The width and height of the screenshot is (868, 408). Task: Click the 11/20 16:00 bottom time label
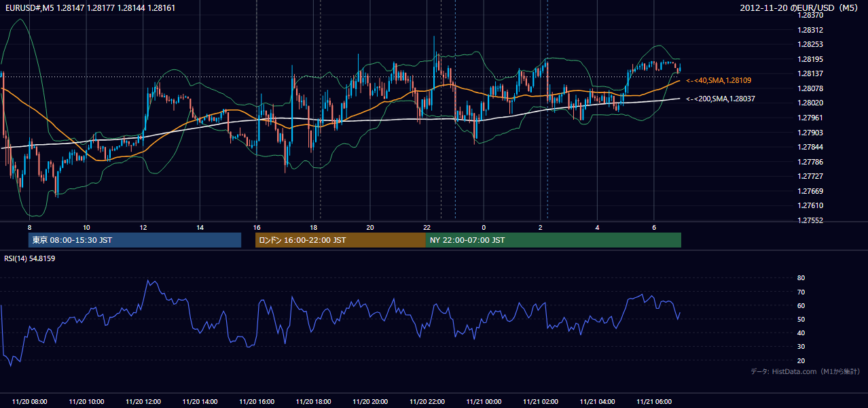coord(257,402)
